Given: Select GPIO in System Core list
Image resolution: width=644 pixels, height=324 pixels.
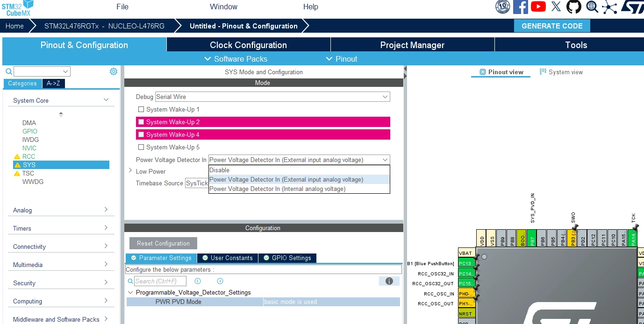Looking at the screenshot, I should coord(30,131).
